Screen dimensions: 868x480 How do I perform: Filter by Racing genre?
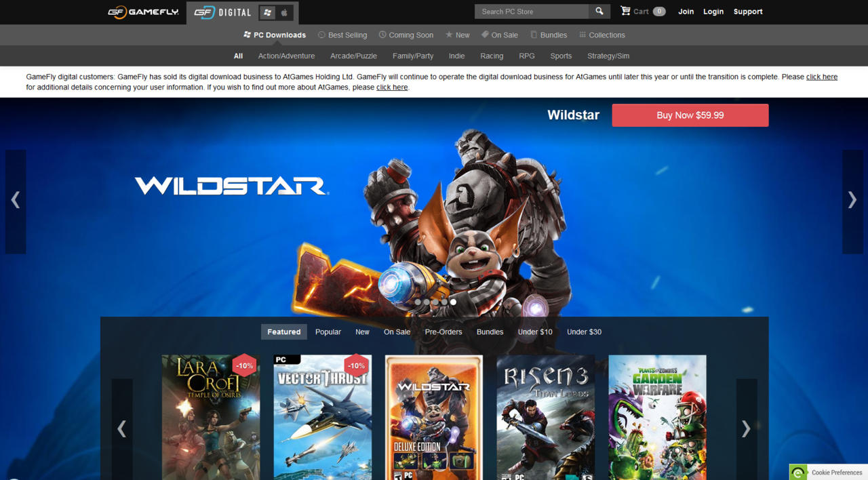(492, 56)
